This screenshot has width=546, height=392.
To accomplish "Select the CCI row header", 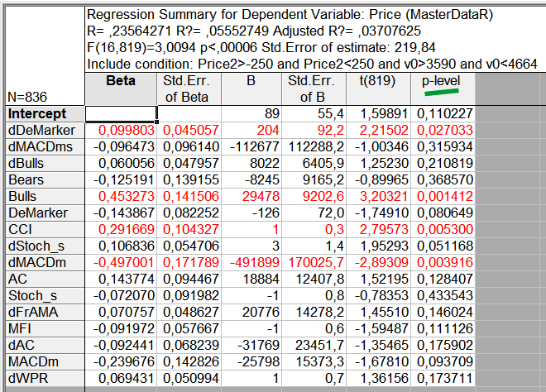I will tap(45, 229).
